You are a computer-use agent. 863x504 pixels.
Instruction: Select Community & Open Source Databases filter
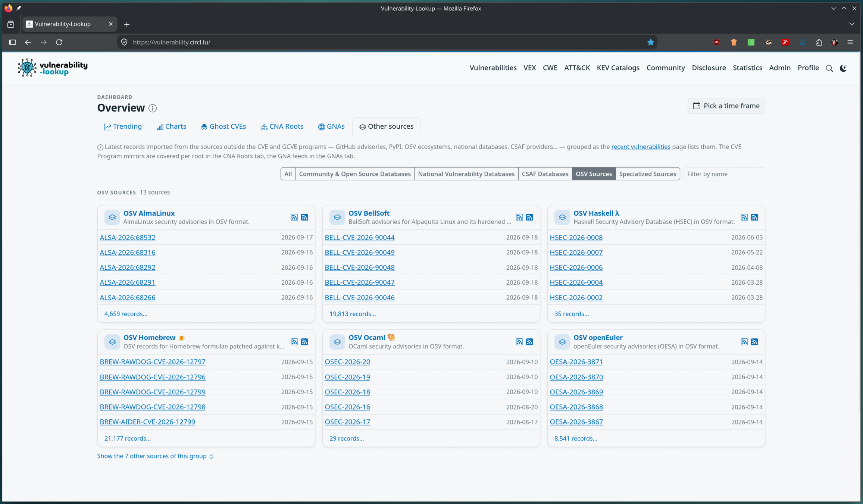(355, 174)
